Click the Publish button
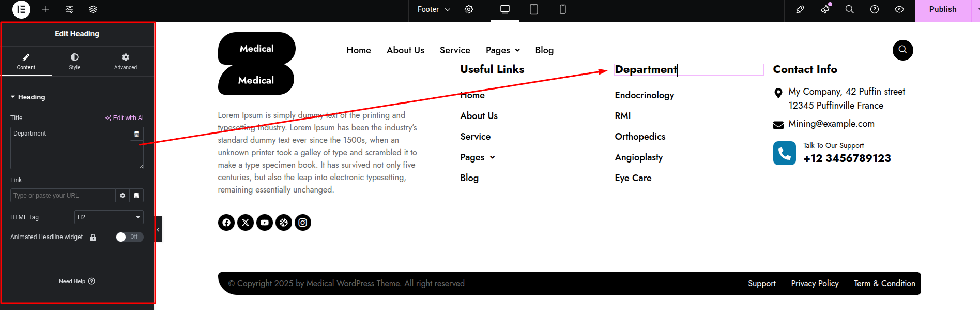Screen dimensions: 980x310 (942, 9)
